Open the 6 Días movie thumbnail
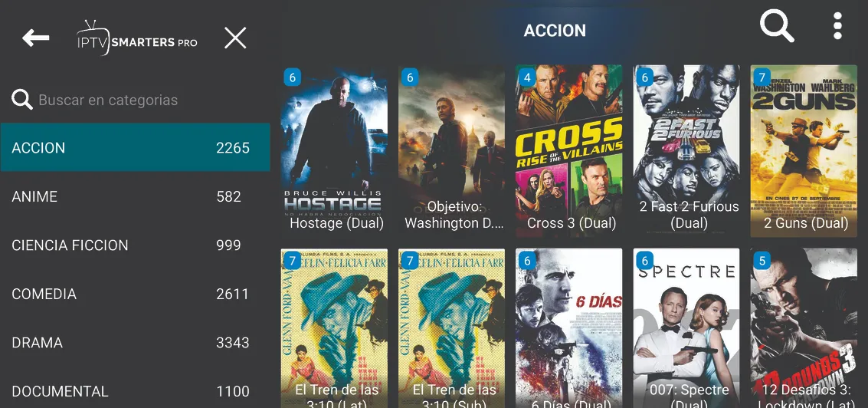Image resolution: width=868 pixels, height=408 pixels. coord(569,328)
